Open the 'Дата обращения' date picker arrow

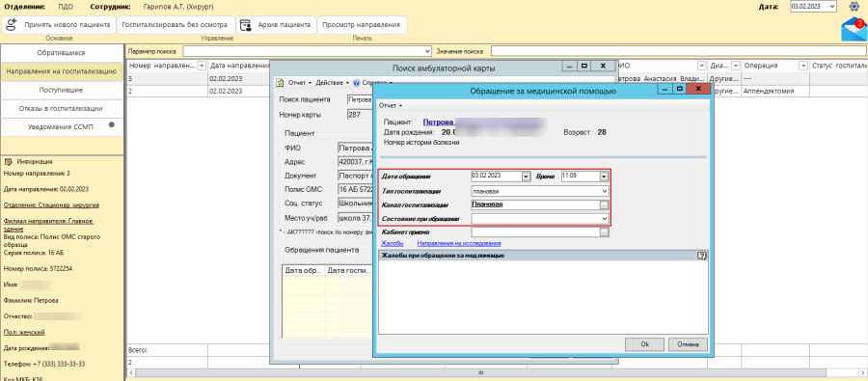point(526,177)
